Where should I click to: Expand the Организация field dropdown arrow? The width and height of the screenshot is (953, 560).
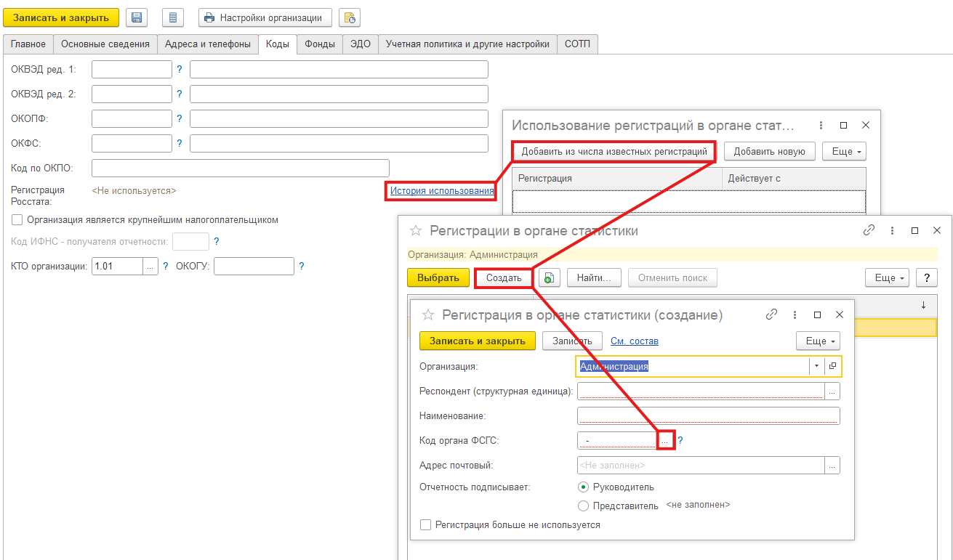[x=817, y=366]
